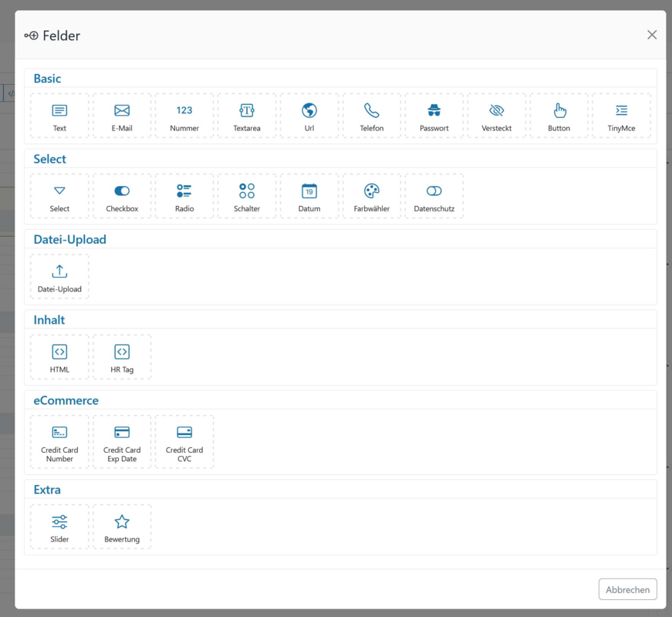Screen dimensions: 672x617
Task: Close the Felder dialog
Action: (652, 35)
